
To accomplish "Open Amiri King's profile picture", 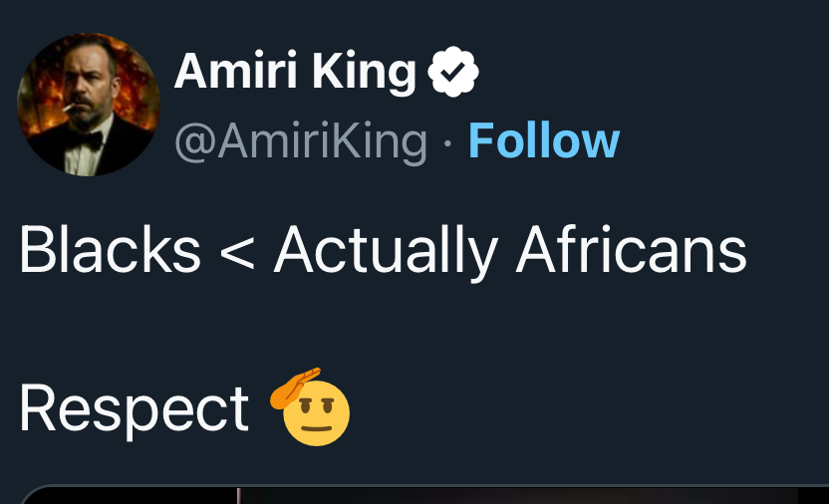I will [x=89, y=105].
